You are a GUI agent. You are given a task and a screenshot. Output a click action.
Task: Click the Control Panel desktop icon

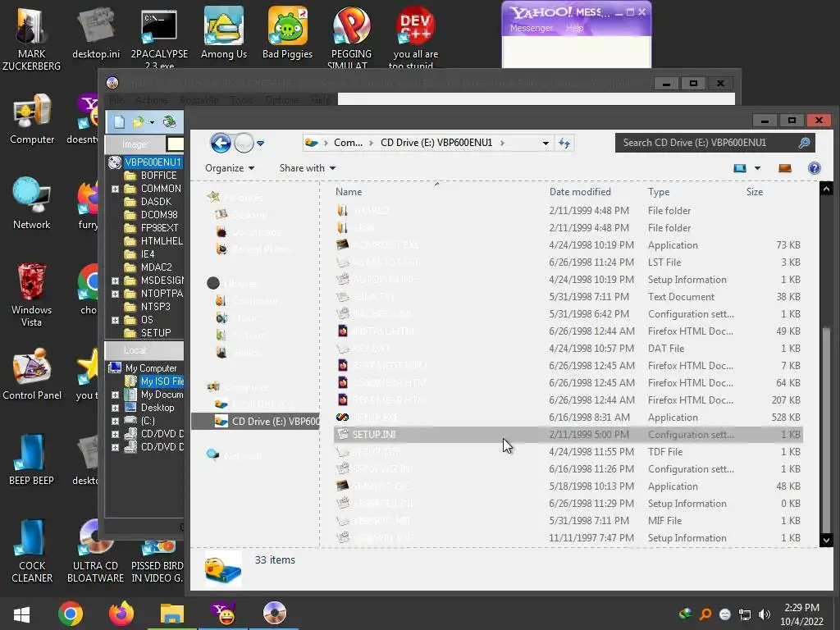[x=32, y=374]
